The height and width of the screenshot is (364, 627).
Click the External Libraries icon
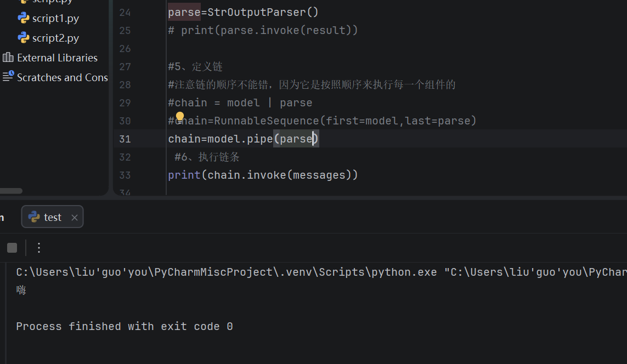tap(8, 58)
